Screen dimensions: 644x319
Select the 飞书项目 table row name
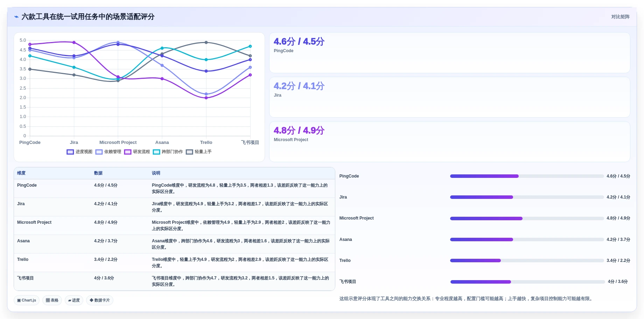[x=26, y=278]
